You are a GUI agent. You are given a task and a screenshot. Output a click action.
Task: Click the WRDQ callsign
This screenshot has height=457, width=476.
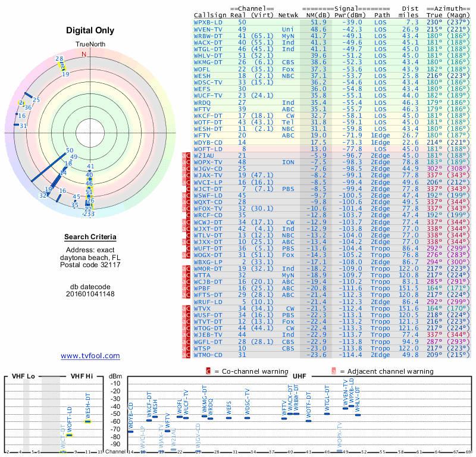(x=202, y=102)
